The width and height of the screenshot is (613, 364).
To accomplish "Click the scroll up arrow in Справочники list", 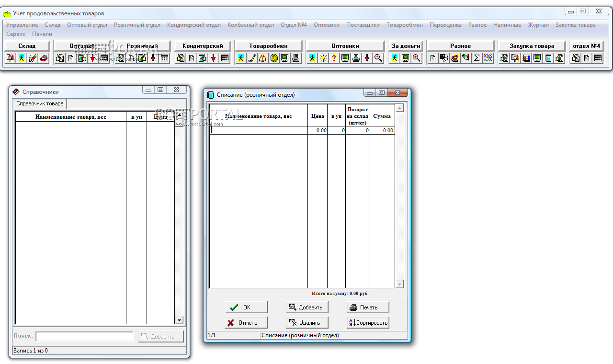I will click(x=180, y=115).
